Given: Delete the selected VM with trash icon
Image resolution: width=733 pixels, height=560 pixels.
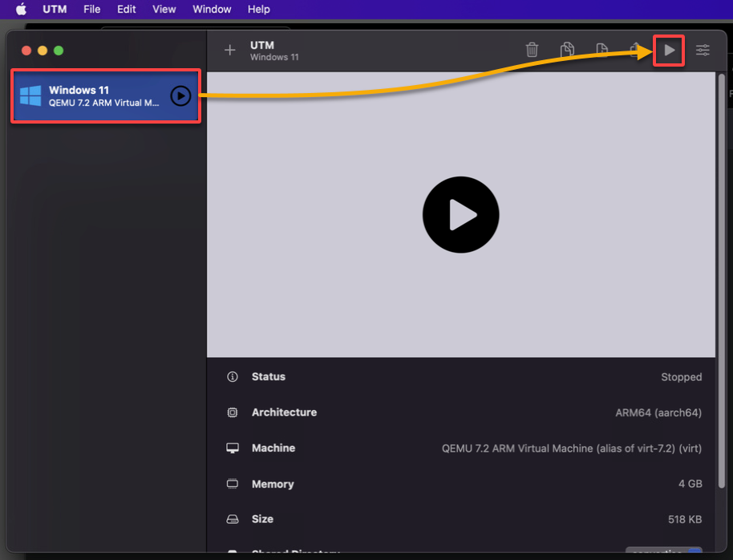Looking at the screenshot, I should [532, 50].
